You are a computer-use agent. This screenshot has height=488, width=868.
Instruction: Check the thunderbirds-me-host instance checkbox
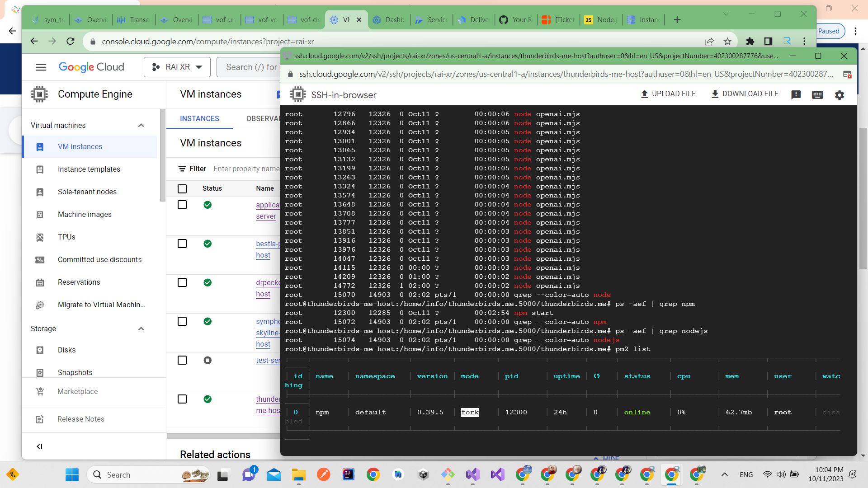182,399
